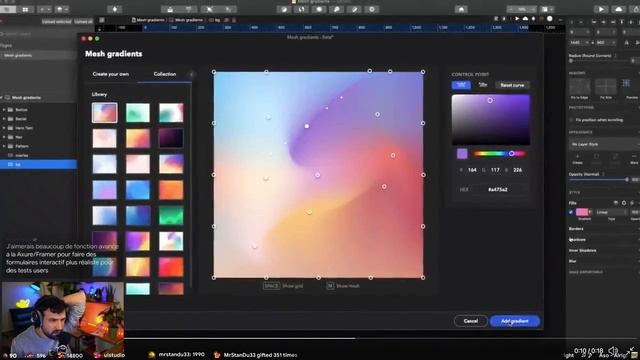
Task: Expand the Pattern layer group
Action: click(x=4, y=146)
